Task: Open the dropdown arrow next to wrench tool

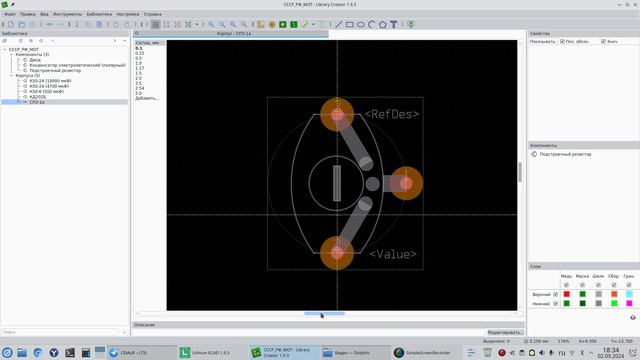Action: 313,24
